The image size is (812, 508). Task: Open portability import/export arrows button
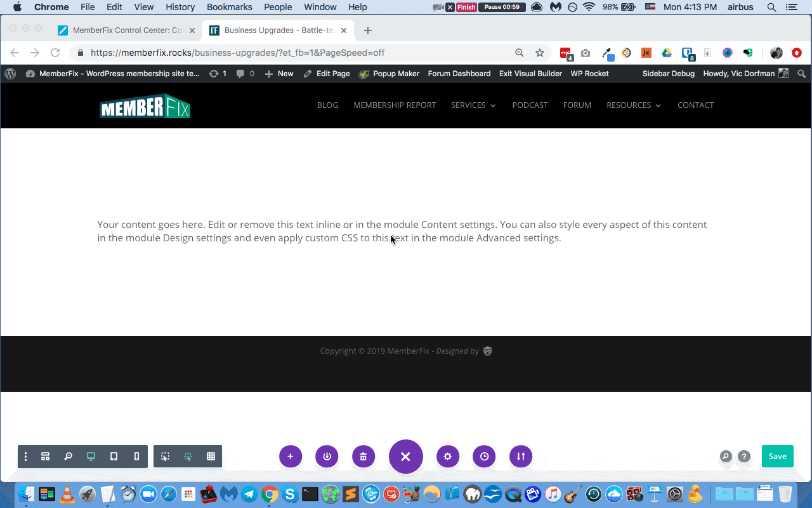521,457
